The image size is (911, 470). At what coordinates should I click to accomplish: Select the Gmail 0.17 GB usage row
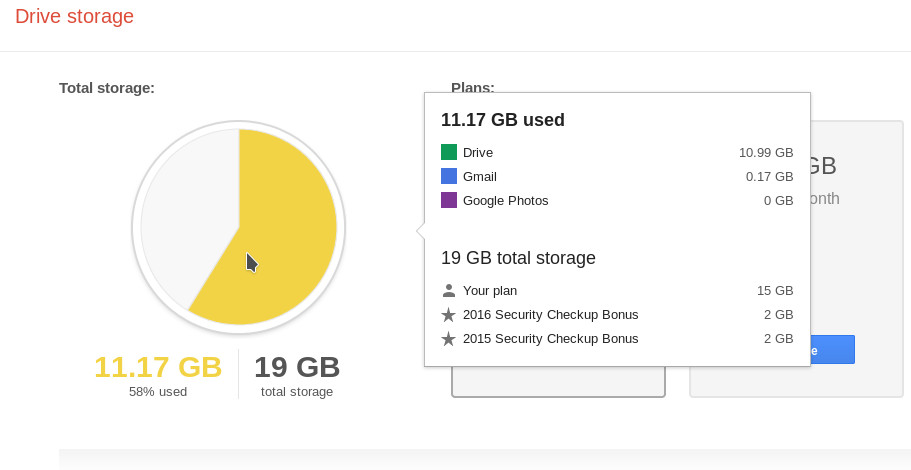(617, 176)
